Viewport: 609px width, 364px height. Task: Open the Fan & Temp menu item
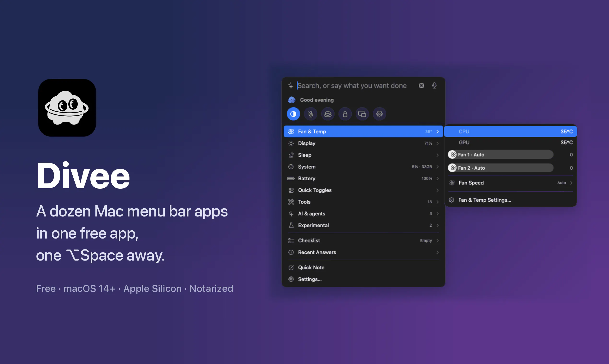[x=363, y=131]
